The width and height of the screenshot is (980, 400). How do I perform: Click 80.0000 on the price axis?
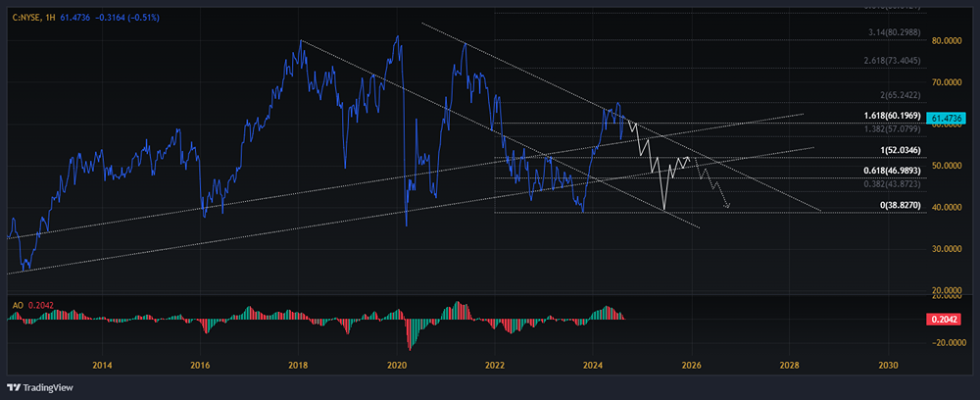coord(947,41)
